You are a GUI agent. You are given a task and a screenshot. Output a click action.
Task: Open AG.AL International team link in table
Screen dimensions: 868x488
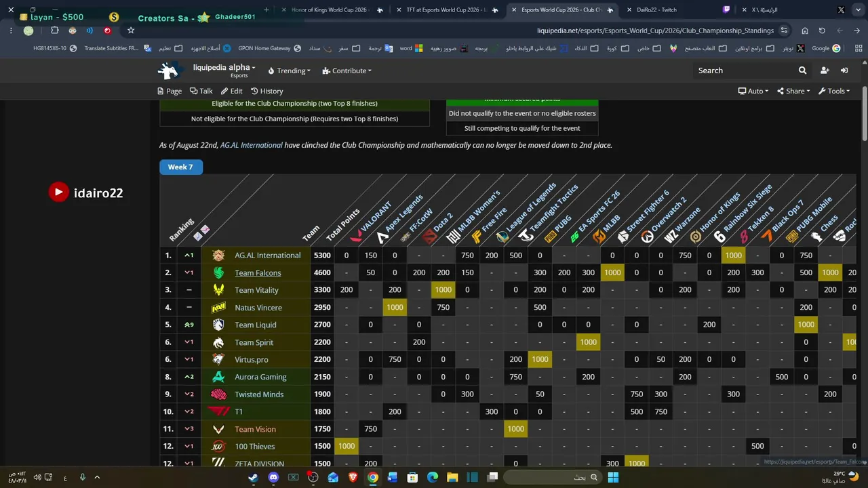click(268, 256)
